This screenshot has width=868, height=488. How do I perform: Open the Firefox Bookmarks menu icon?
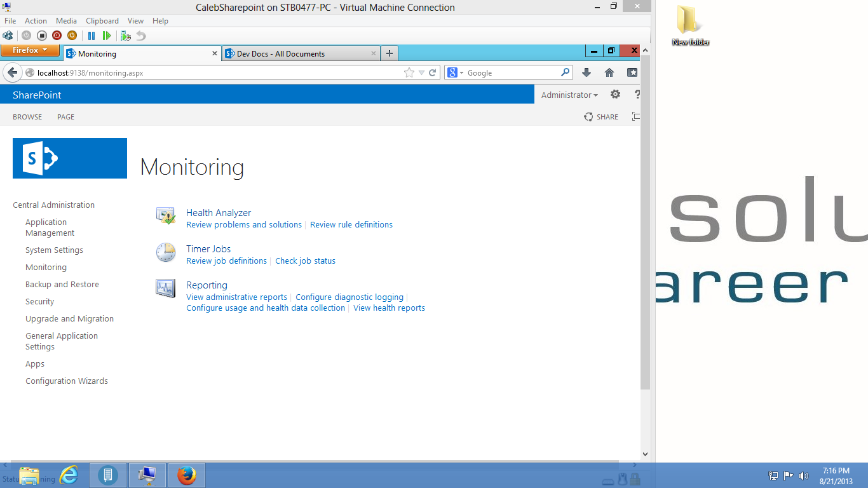[632, 72]
